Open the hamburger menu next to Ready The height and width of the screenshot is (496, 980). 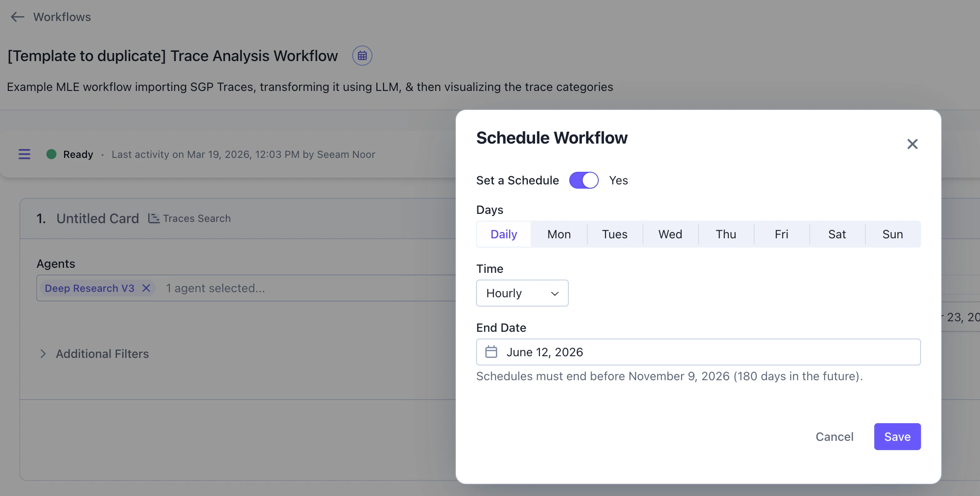pos(24,155)
